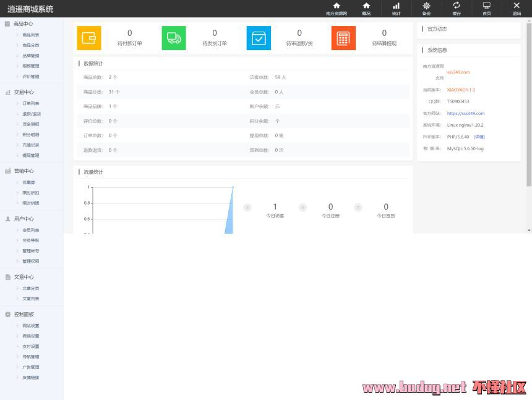Click the blue 待审退款/货 checkbox icon

pos(259,38)
